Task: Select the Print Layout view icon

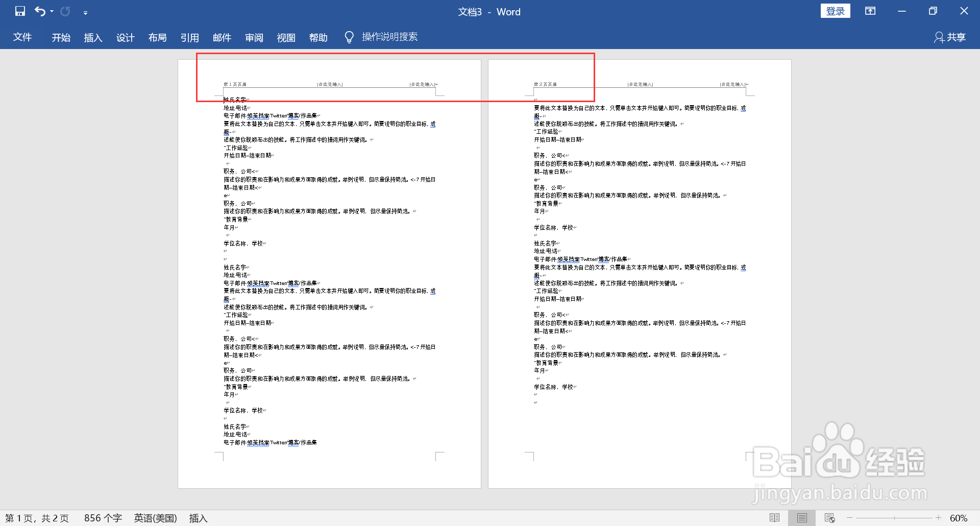Action: (x=802, y=517)
